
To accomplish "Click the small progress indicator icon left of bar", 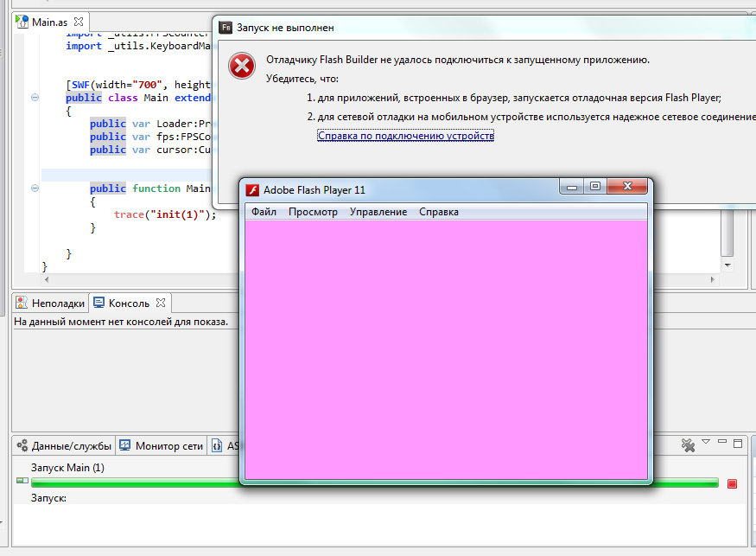I will (x=22, y=481).
